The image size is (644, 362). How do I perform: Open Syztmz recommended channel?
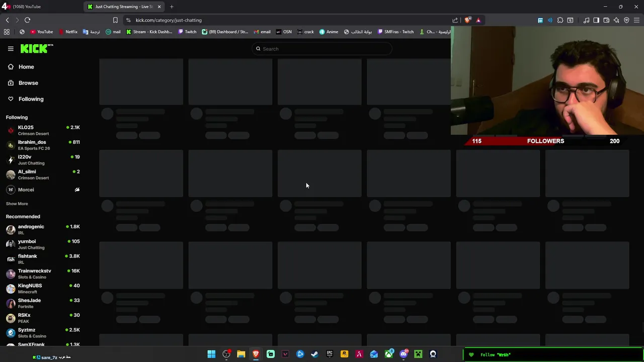[43, 333]
